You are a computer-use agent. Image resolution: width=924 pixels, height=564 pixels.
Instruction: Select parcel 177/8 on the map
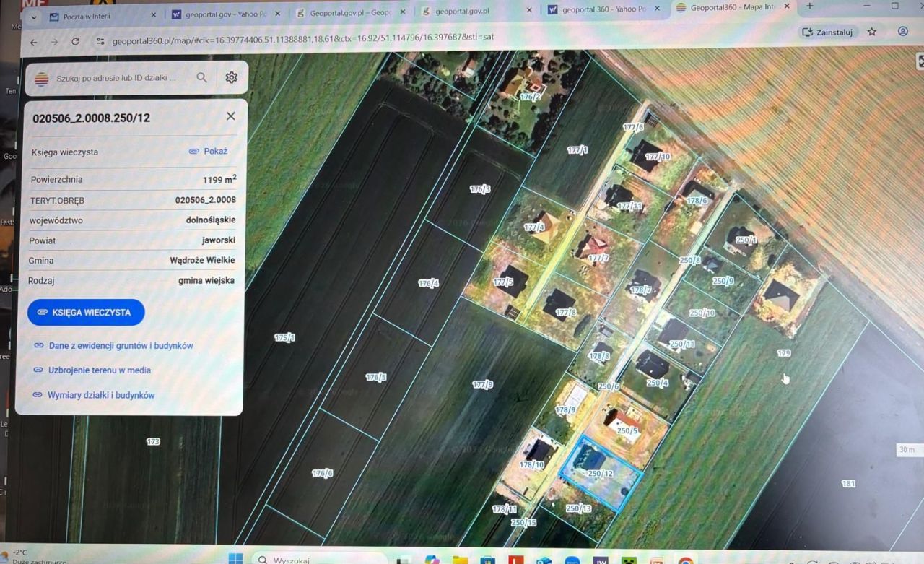[566, 313]
